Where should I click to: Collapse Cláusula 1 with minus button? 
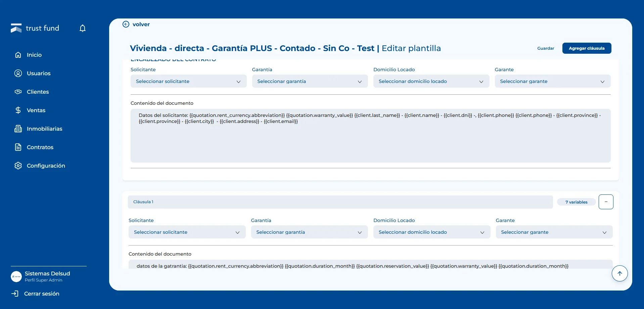click(606, 202)
